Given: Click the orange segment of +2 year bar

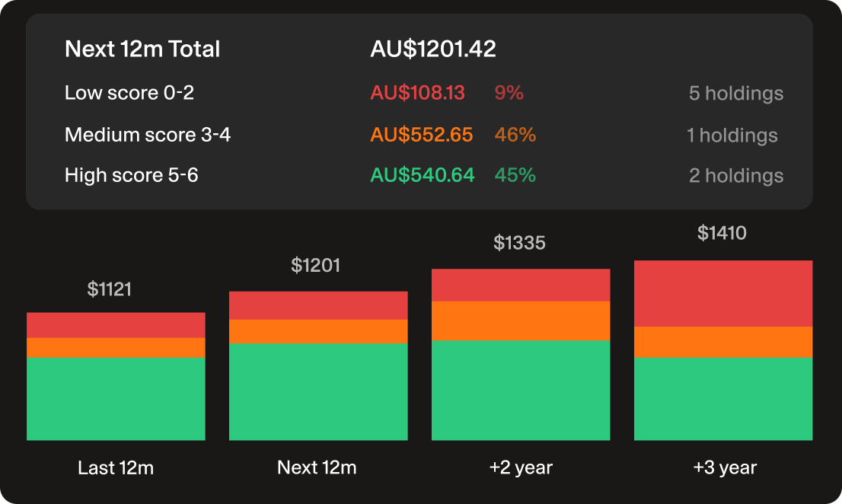Looking at the screenshot, I should click(x=521, y=321).
